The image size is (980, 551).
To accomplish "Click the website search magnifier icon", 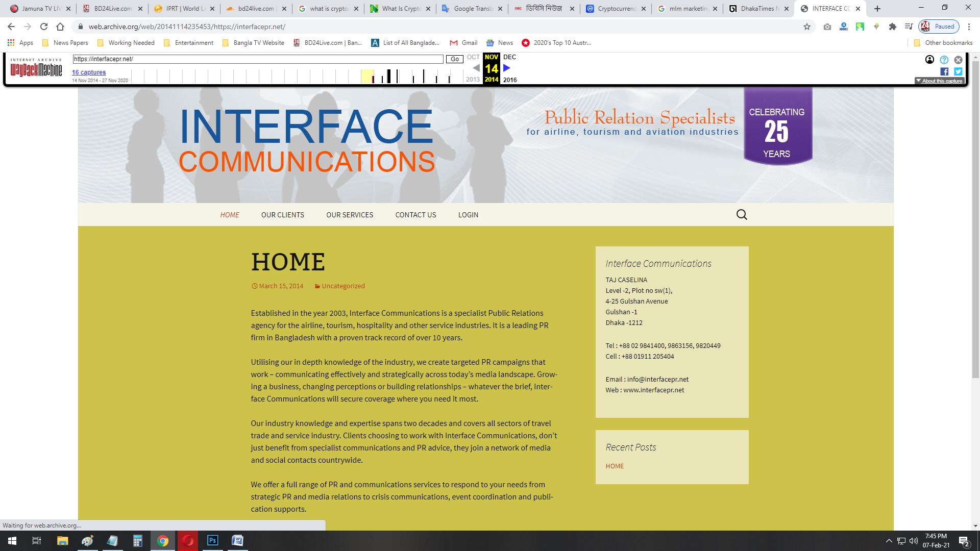I will (x=742, y=215).
